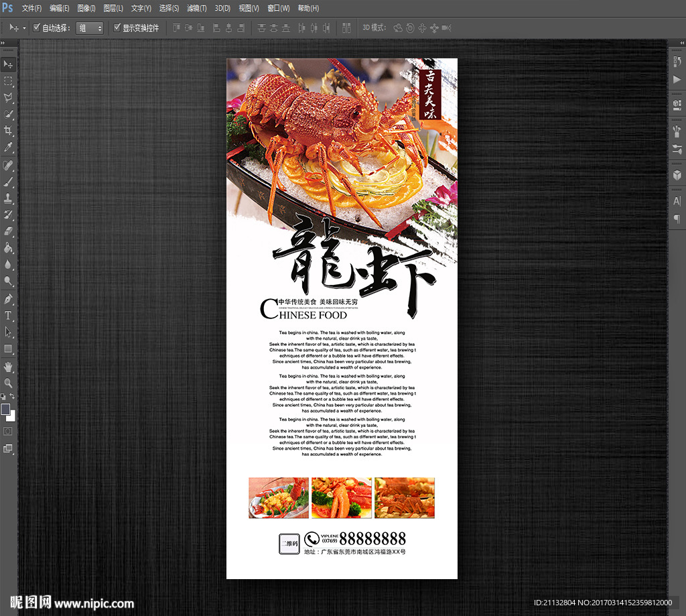Click the 二维码 box on the poster

click(289, 544)
